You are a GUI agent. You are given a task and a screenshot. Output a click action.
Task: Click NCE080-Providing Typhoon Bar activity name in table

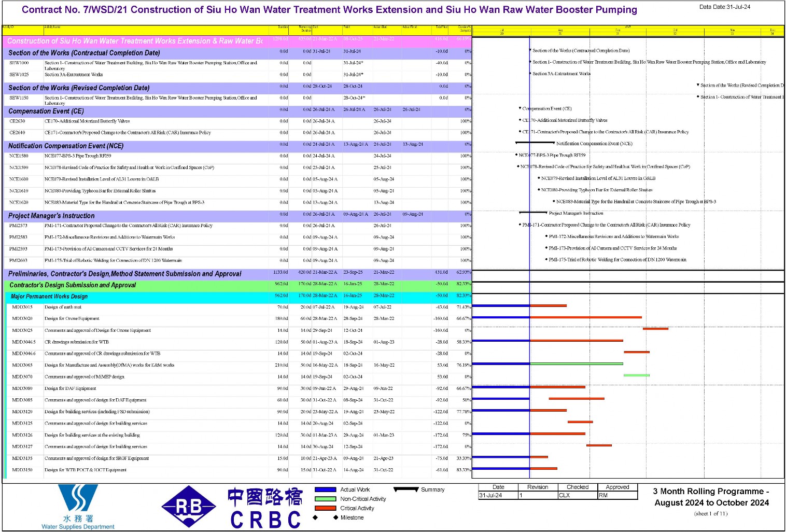[100, 191]
